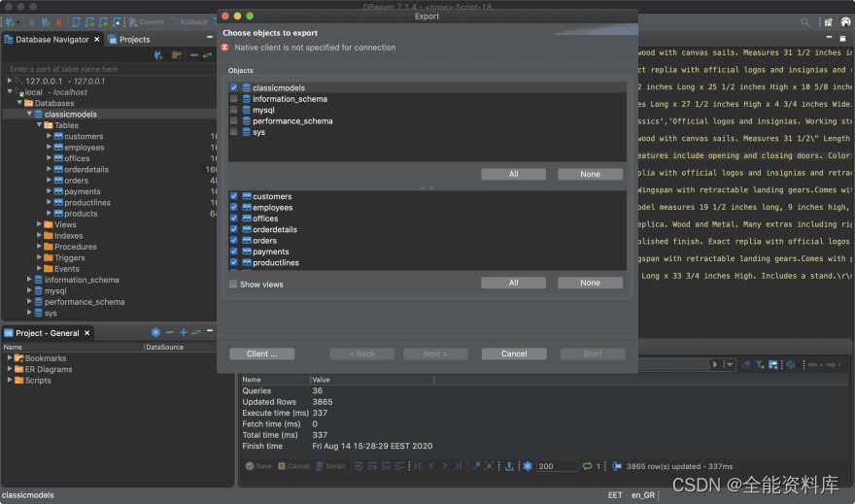The height and width of the screenshot is (504, 855).
Task: Click the Cancel button in Export dialog
Action: click(x=514, y=353)
